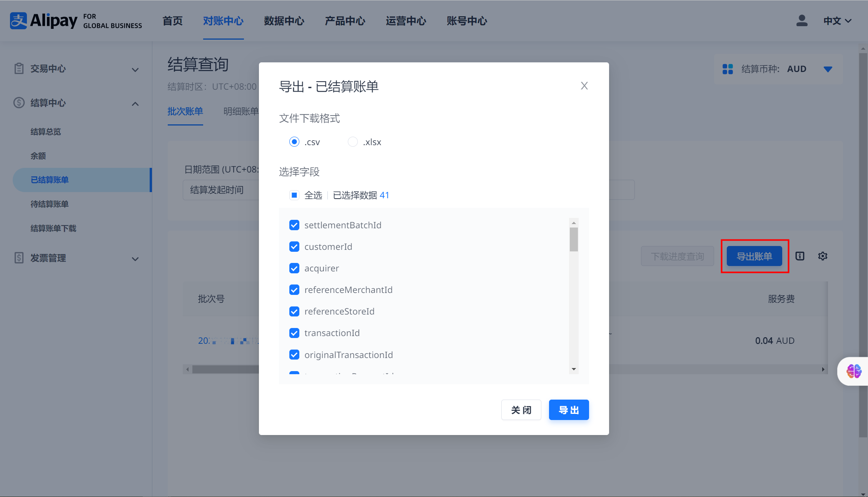Screen dimensions: 868x497
Task: Click the info icon beside 导出账单
Action: coord(800,256)
